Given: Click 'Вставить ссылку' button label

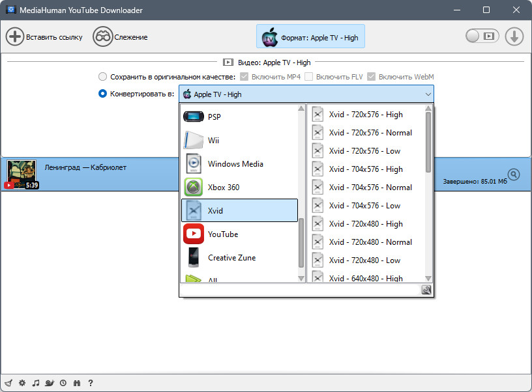Looking at the screenshot, I should pos(54,37).
